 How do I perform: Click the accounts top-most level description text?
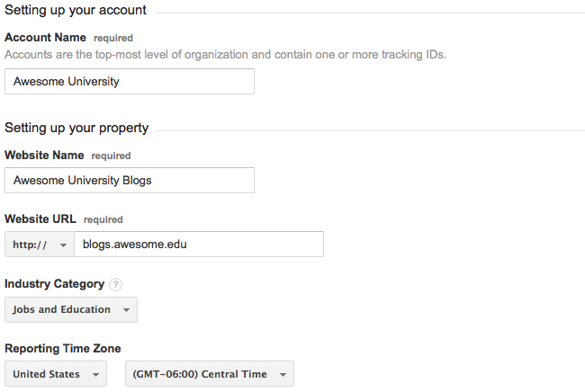click(225, 55)
